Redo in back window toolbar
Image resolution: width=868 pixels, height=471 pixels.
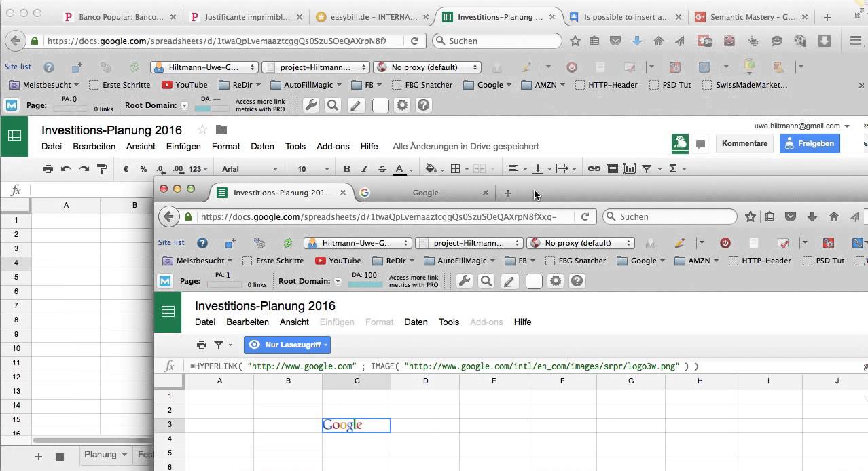tap(84, 169)
